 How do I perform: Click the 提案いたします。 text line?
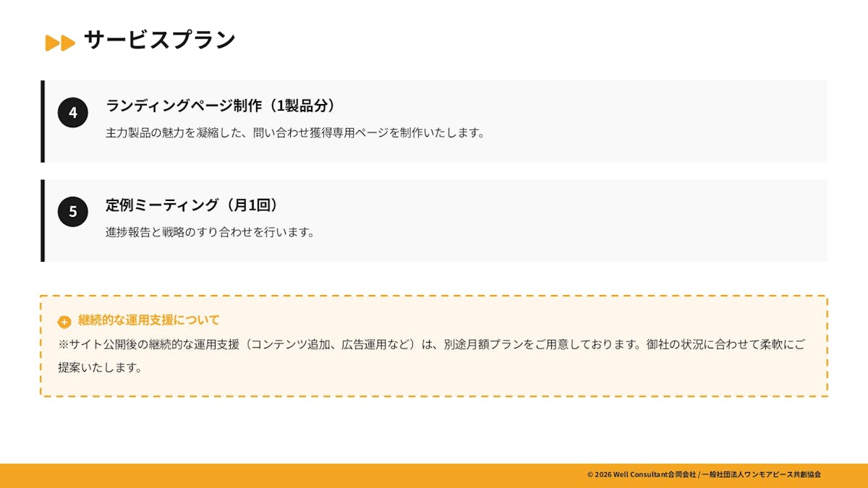tap(100, 367)
